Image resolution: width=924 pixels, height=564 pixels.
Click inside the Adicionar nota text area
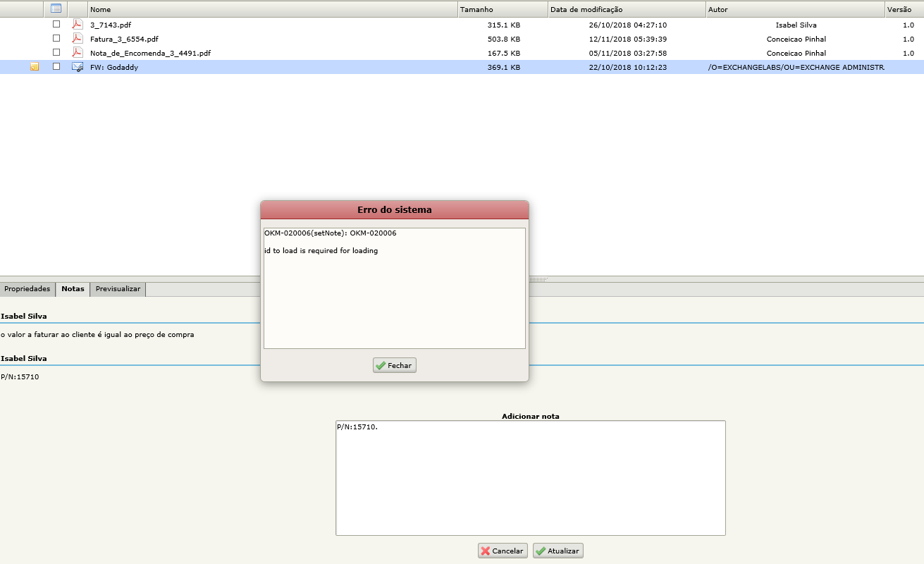(530, 479)
